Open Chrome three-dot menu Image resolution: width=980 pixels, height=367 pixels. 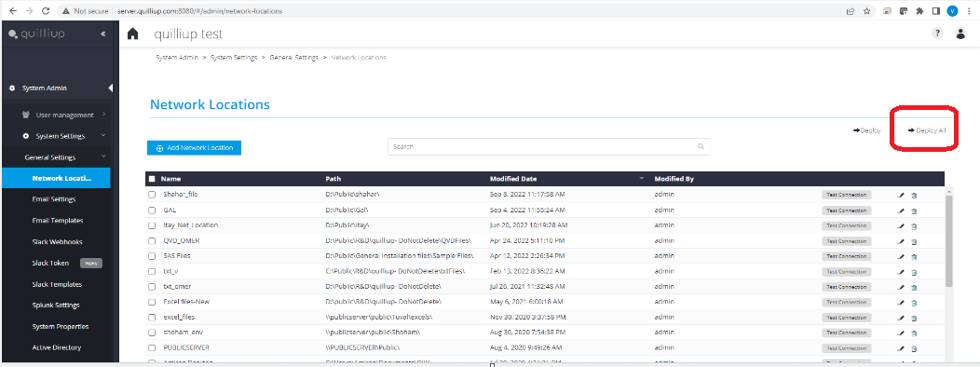tap(969, 10)
